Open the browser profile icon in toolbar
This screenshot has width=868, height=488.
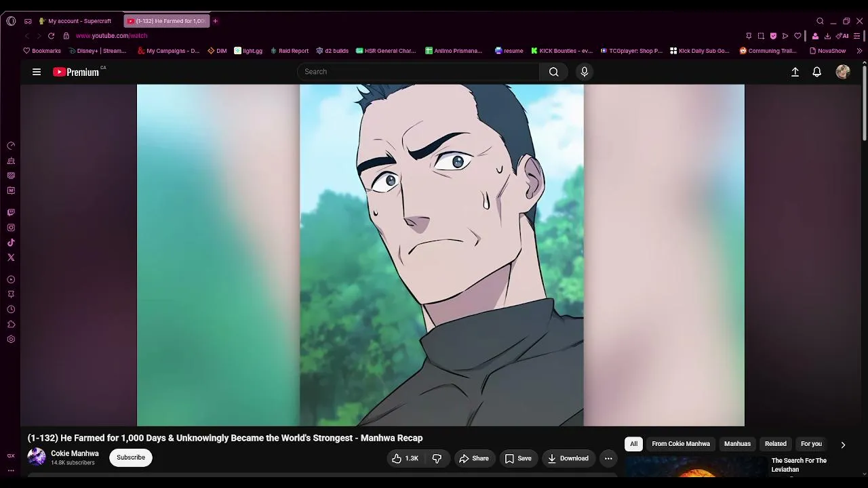tap(815, 36)
